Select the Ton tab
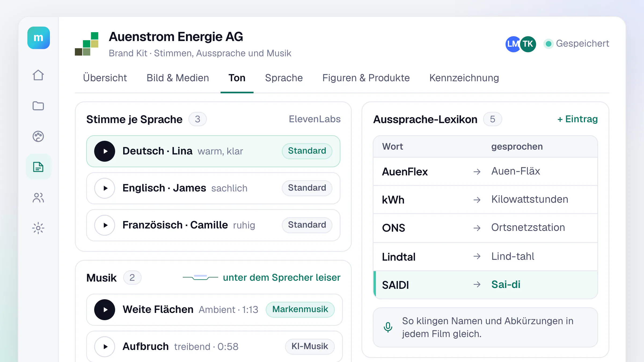The image size is (644, 362). point(237,78)
